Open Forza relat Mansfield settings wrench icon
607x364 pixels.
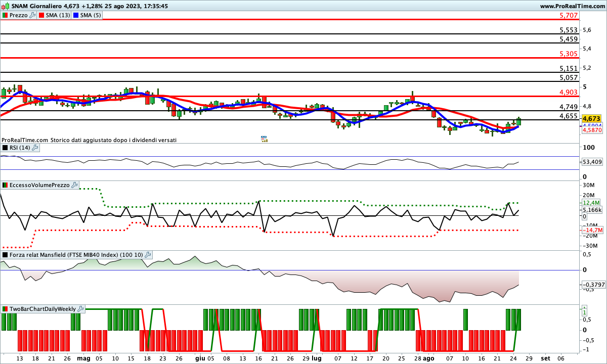point(147,255)
